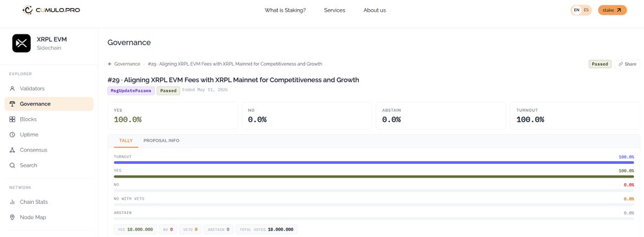
Task: Open the About us menu
Action: pos(374,10)
